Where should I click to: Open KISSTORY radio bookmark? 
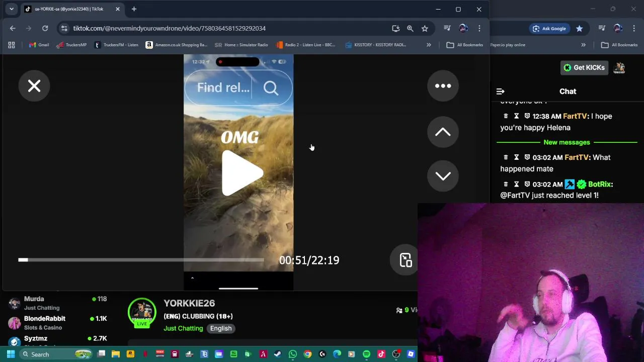(x=375, y=45)
